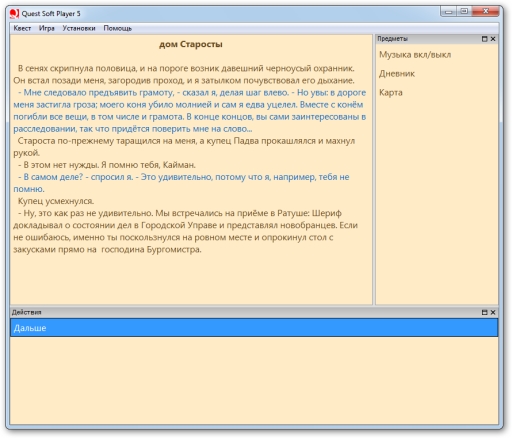Choose the Дальше action
Screen dimensions: 512x438
pos(254,328)
